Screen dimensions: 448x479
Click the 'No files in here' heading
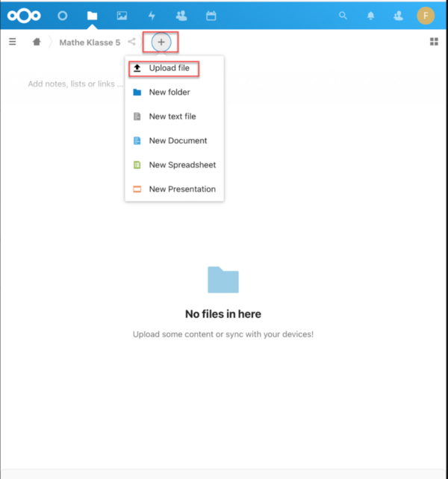click(223, 314)
